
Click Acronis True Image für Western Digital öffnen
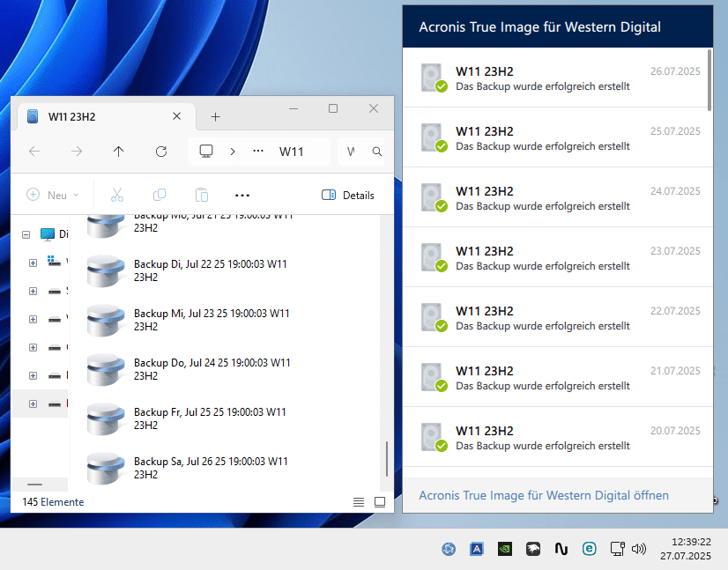[544, 495]
